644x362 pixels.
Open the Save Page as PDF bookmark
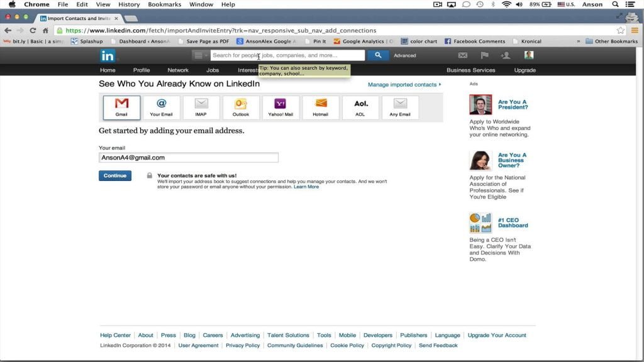(204, 41)
